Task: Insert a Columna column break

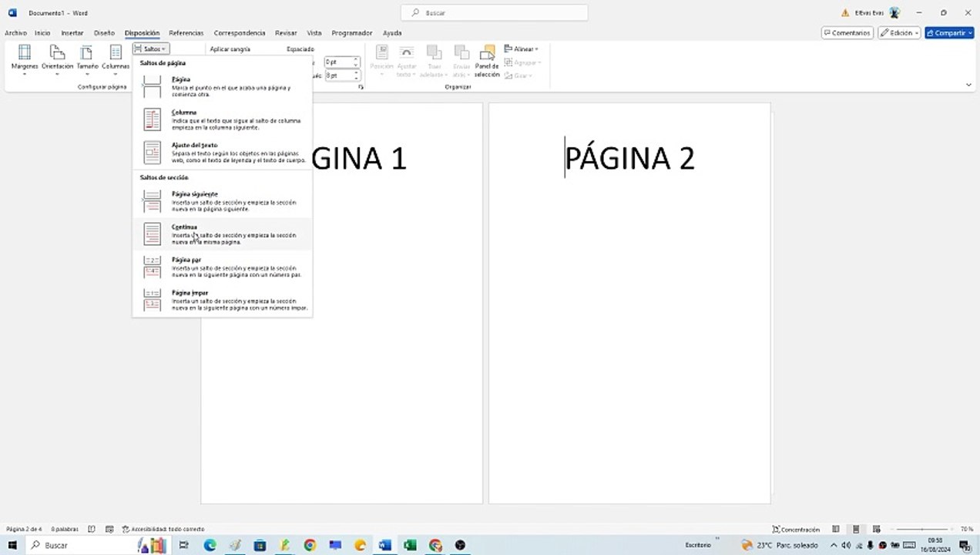Action: [223, 119]
